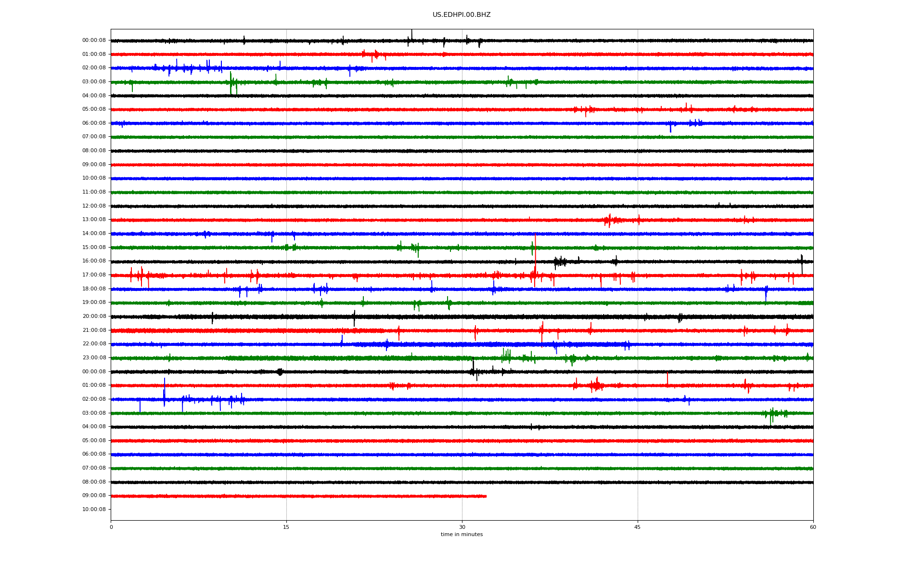Click the blue seismic trace on the 22:00:08 row
This screenshot has width=924, height=578.
click(x=462, y=344)
